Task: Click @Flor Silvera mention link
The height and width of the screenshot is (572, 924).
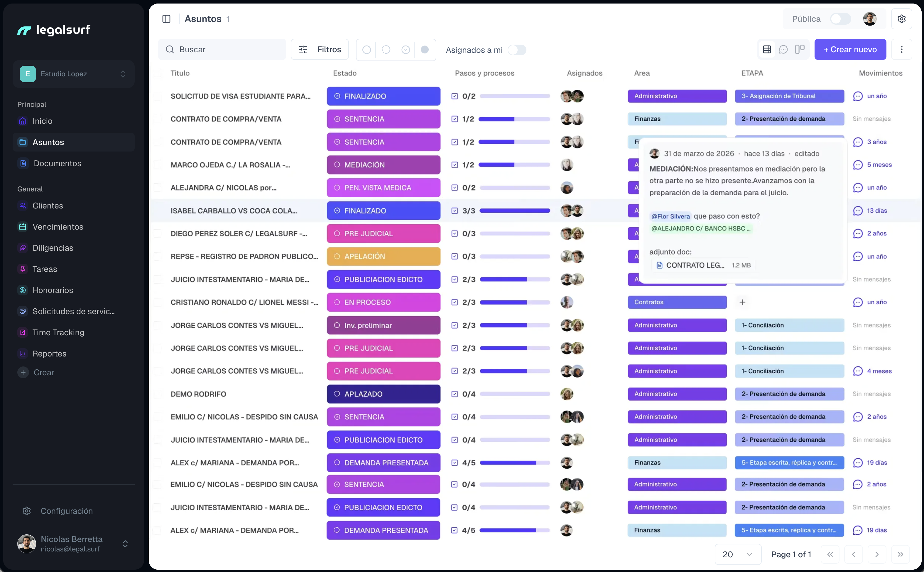Action: [670, 216]
